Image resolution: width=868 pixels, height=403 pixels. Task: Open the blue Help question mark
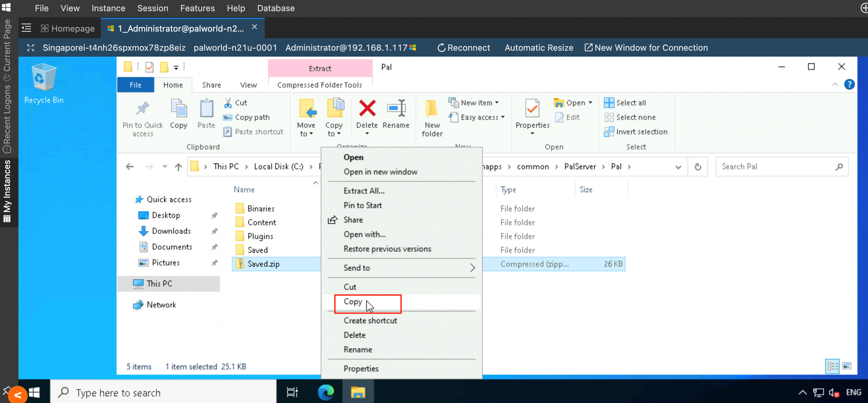[x=850, y=84]
